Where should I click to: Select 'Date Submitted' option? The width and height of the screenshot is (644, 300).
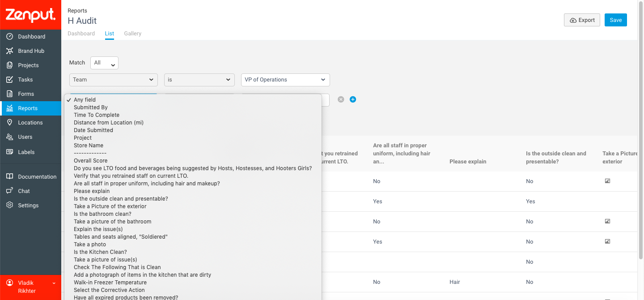pos(193,130)
